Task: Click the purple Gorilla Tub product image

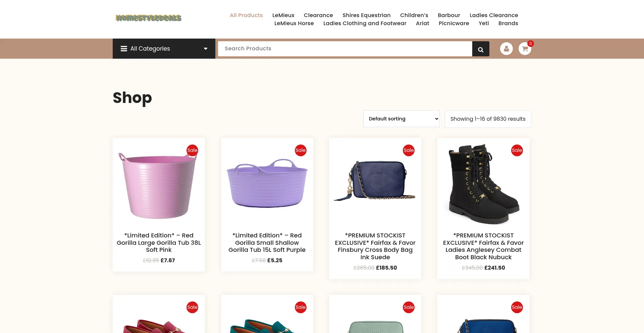Action: [267, 183]
